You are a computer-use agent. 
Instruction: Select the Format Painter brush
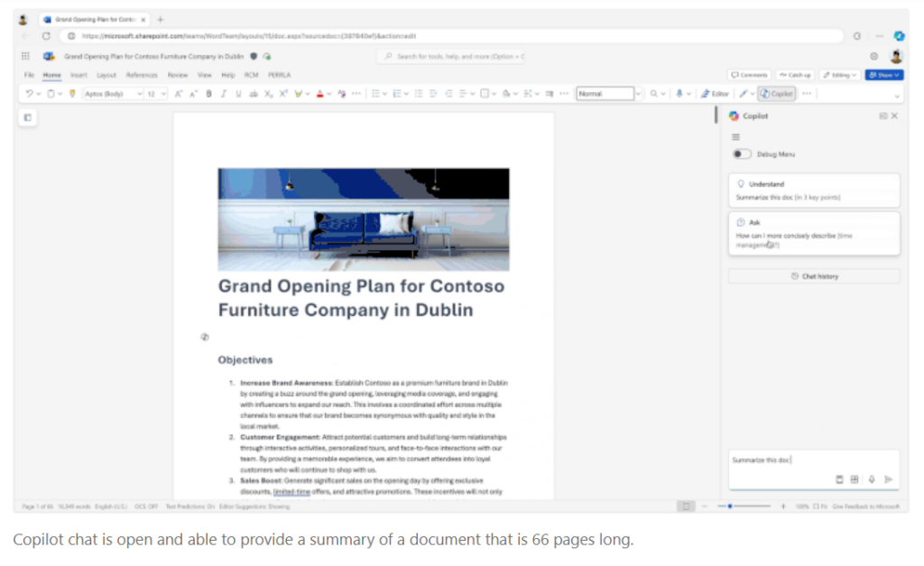click(72, 94)
